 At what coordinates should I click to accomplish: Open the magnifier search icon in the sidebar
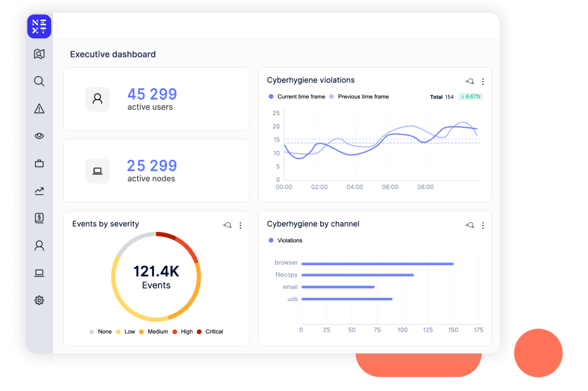pyautogui.click(x=39, y=81)
